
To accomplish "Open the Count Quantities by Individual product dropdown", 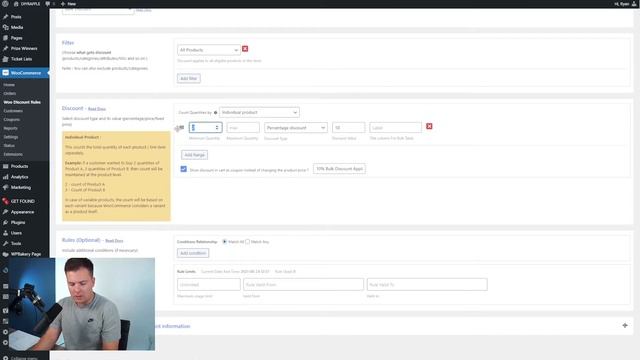I will tap(259, 112).
